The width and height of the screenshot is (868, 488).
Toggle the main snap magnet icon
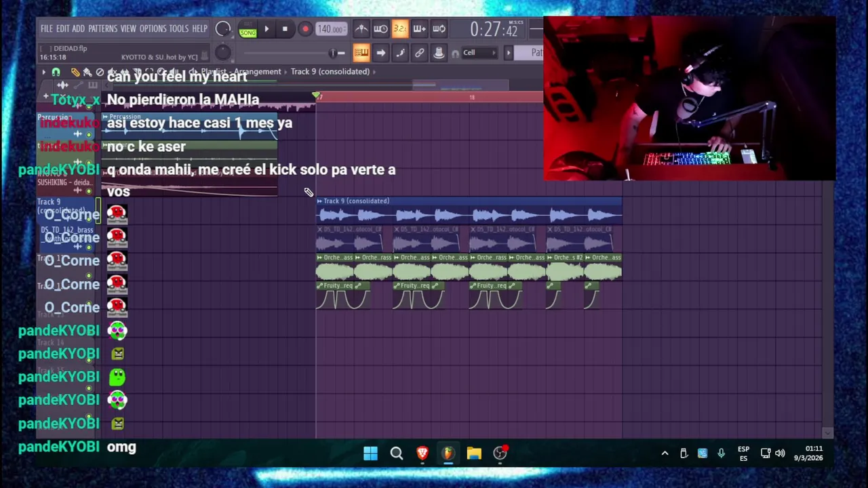tap(455, 53)
